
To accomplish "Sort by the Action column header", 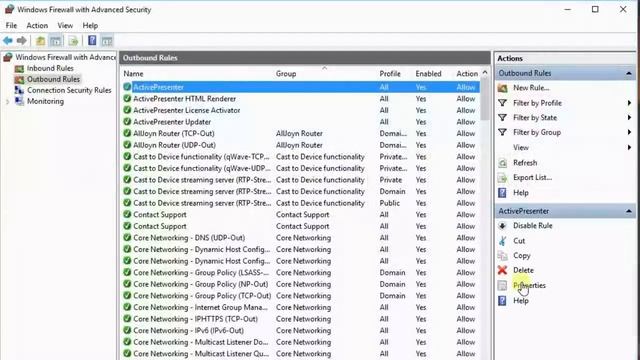I will [467, 74].
